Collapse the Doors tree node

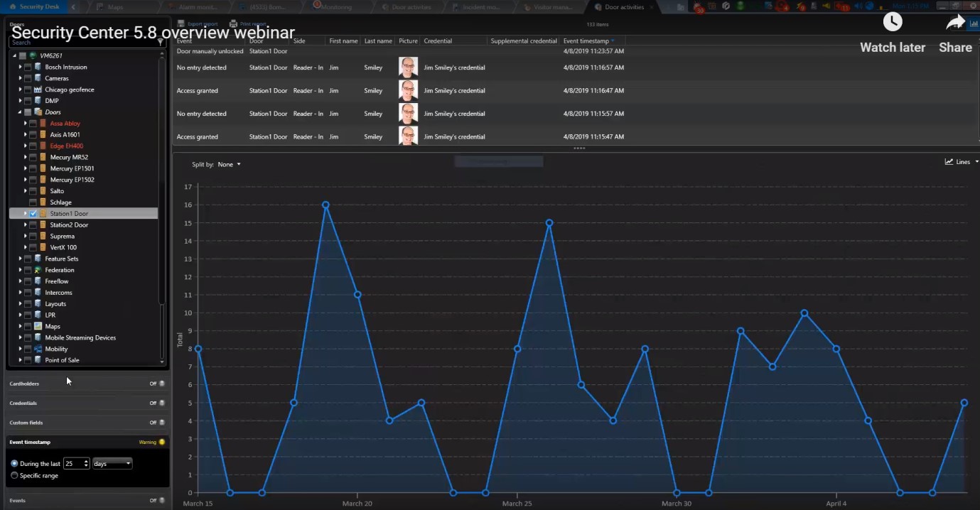pyautogui.click(x=20, y=112)
